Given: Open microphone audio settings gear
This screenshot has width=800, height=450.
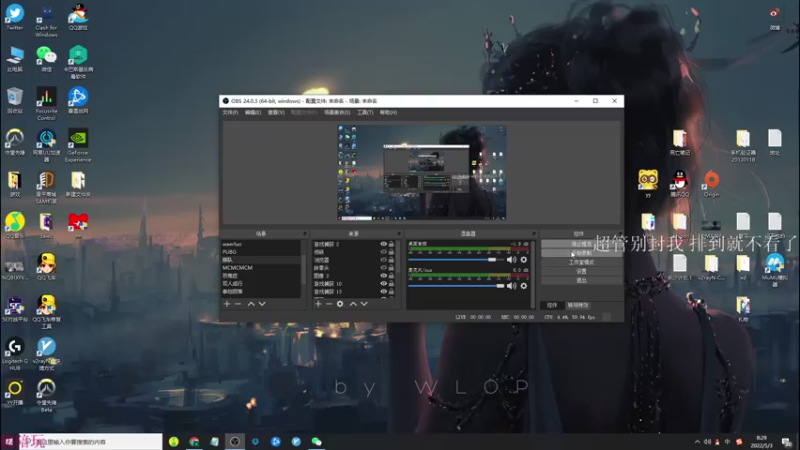Looking at the screenshot, I should point(523,286).
